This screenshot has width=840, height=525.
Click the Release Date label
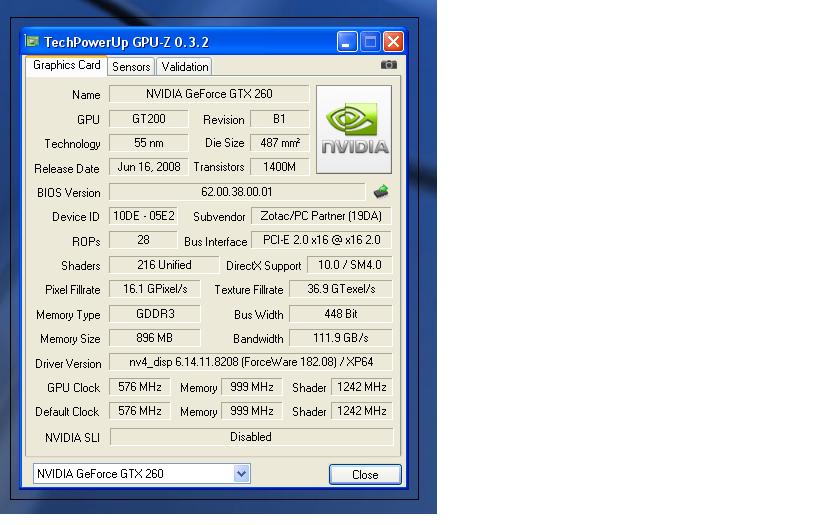pyautogui.click(x=66, y=169)
